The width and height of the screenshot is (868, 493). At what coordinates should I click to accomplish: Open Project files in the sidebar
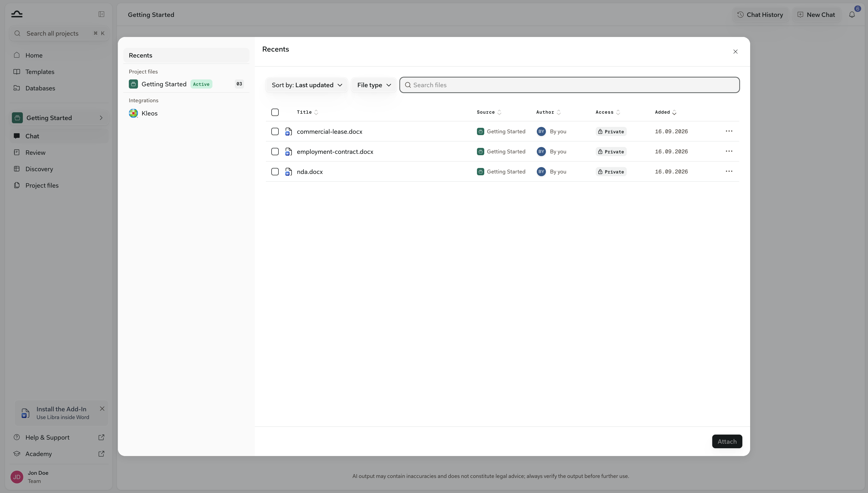coord(59,185)
